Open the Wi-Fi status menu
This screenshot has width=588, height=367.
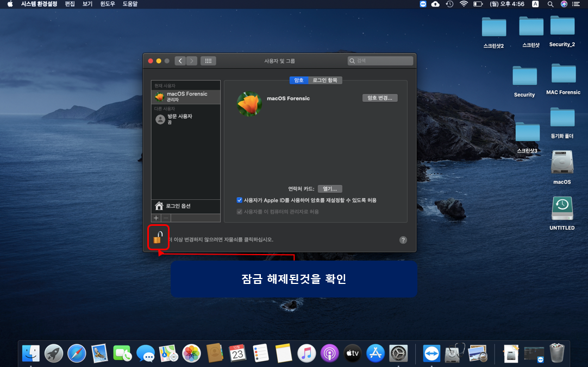464,4
